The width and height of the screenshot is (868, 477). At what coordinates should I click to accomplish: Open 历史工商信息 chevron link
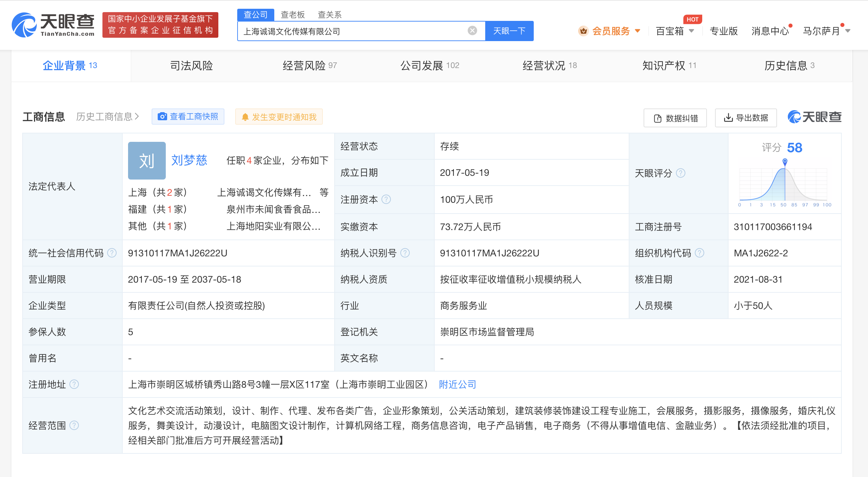coord(107,117)
